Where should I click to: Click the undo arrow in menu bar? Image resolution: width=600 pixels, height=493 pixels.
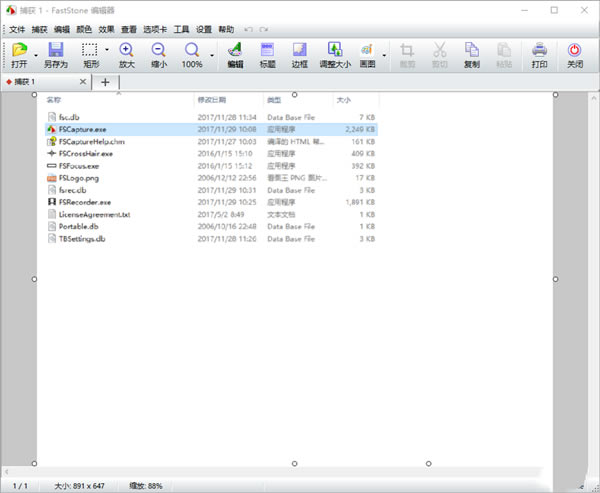coord(248,29)
